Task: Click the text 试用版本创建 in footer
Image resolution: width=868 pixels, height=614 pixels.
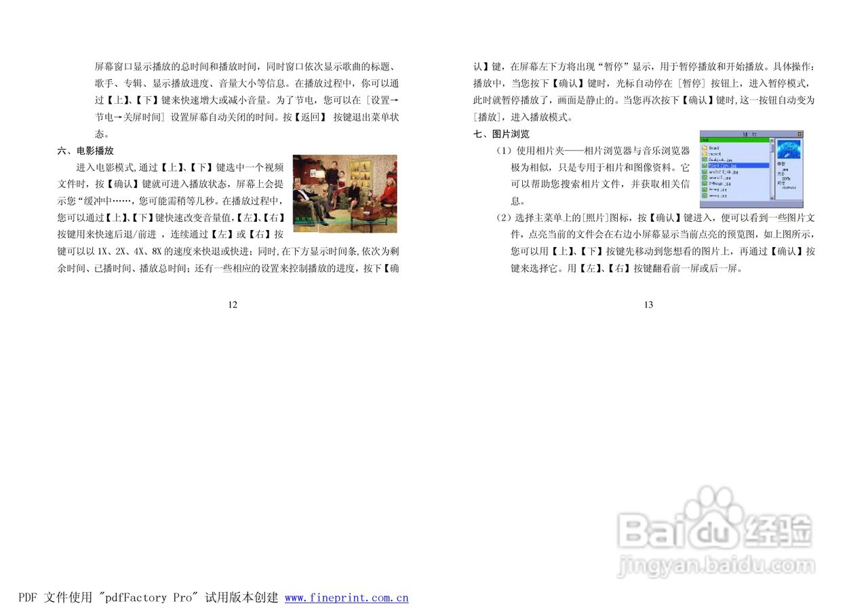Action: click(241, 598)
